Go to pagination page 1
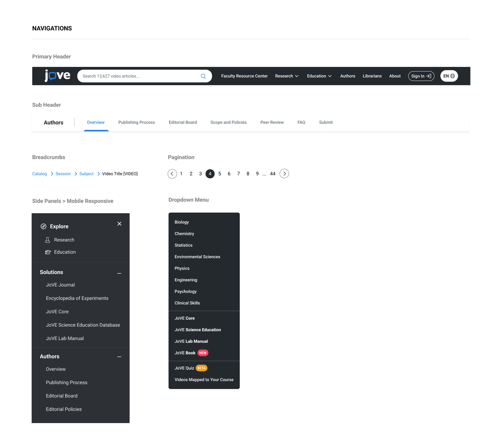The image size is (502, 448). point(181,174)
